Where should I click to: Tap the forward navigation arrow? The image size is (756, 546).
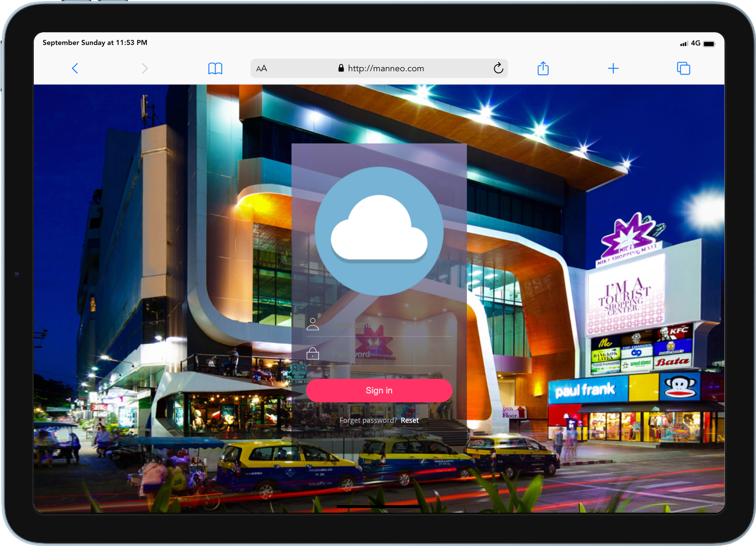click(145, 68)
